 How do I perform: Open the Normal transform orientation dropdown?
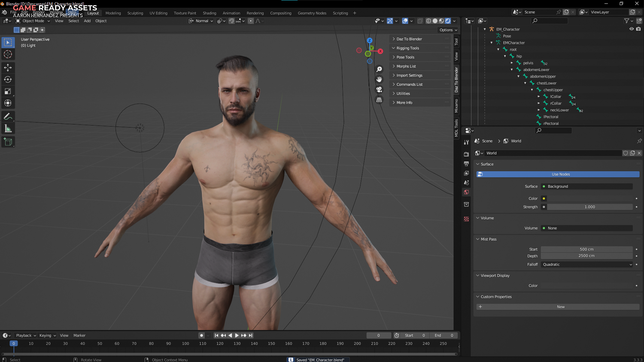200,21
